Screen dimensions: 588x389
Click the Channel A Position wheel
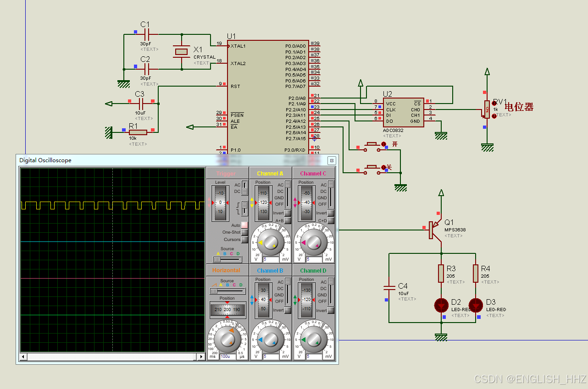263,202
